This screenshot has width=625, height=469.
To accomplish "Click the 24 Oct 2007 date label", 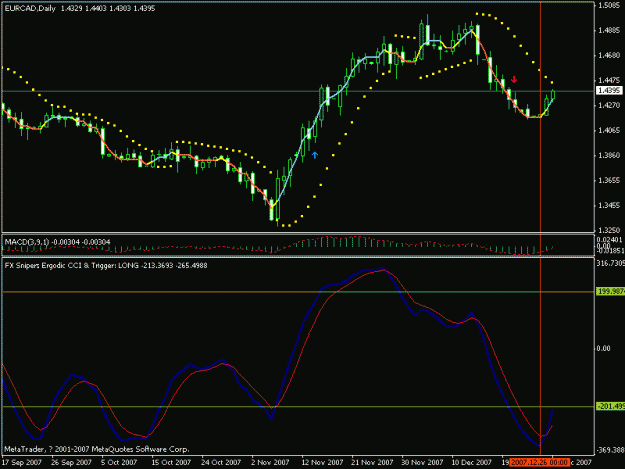I will (221, 462).
